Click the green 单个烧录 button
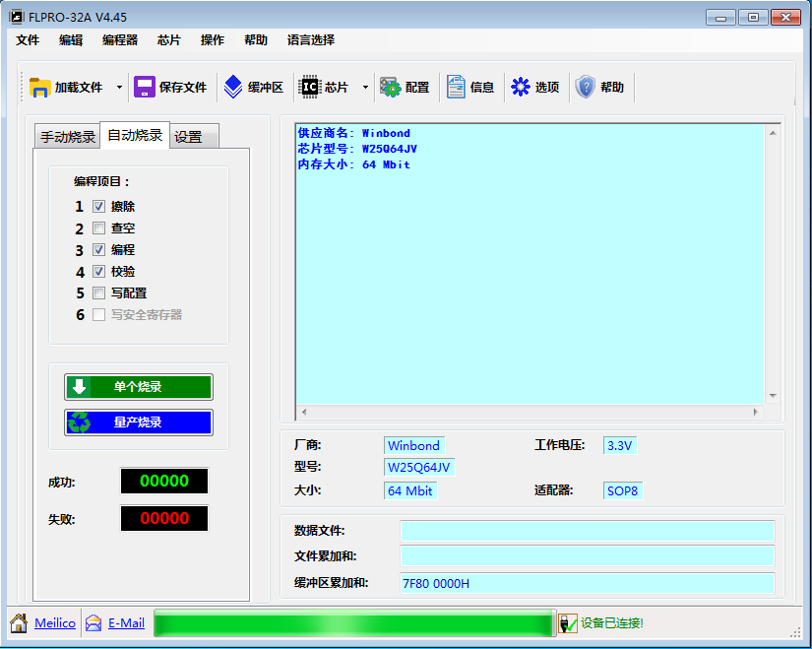The width and height of the screenshot is (812, 649). click(x=138, y=387)
